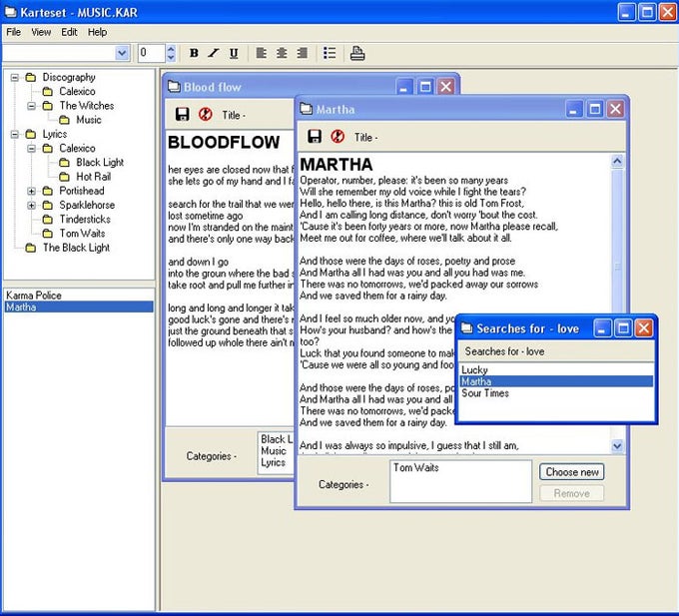
Task: Toggle bullet list formatting
Action: 330,53
